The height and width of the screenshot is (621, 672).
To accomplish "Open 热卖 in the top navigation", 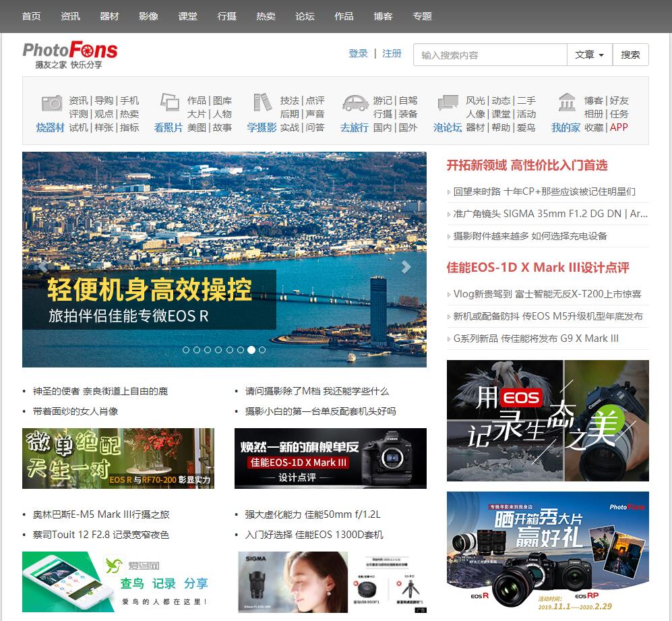I will (x=266, y=16).
